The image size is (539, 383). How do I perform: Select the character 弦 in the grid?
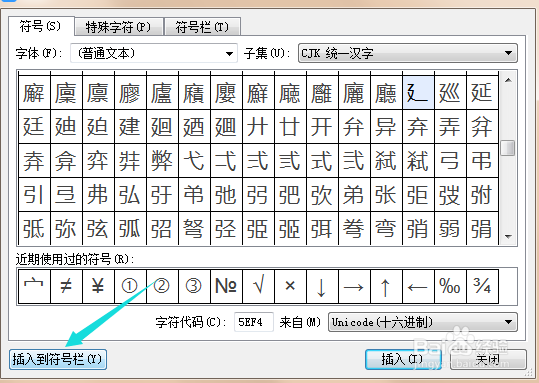(98, 228)
